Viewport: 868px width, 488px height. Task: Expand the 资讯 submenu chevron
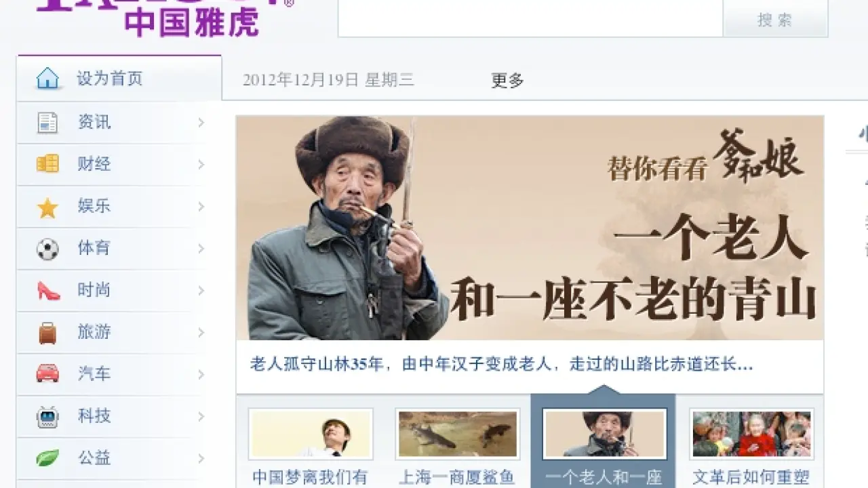(201, 123)
